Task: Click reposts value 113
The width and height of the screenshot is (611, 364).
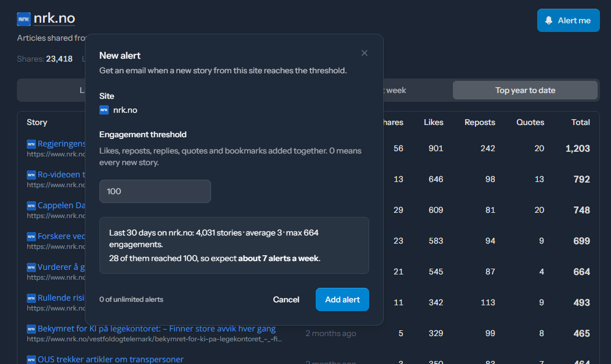Action: pyautogui.click(x=488, y=302)
